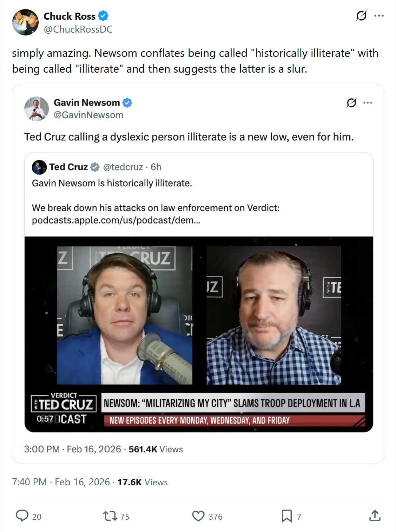Click Grok icon on Chuck Ross's post

[361, 16]
